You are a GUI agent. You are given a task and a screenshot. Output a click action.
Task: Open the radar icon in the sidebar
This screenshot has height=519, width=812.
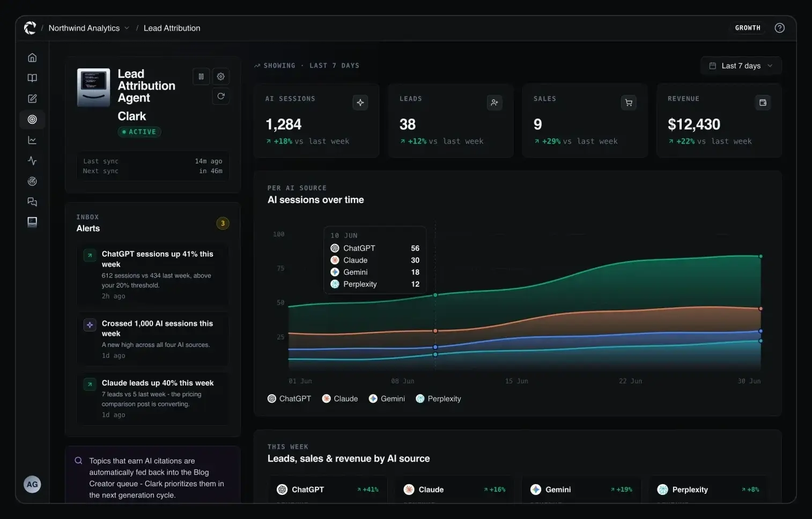[x=32, y=181]
